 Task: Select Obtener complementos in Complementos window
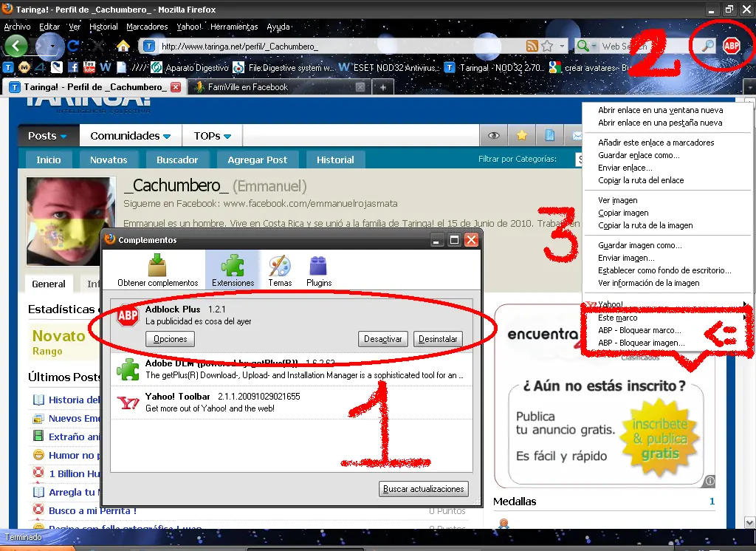click(x=158, y=270)
